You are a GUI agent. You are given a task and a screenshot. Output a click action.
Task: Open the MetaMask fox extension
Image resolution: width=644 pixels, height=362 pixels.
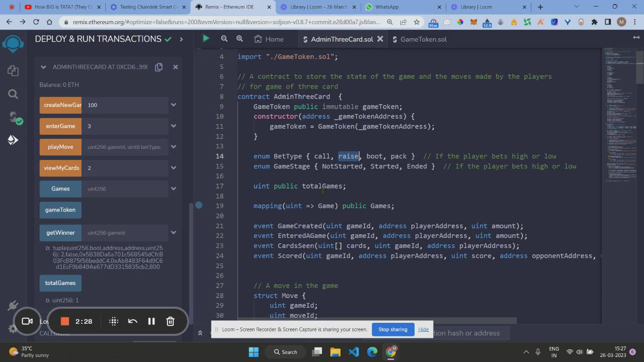(x=473, y=22)
